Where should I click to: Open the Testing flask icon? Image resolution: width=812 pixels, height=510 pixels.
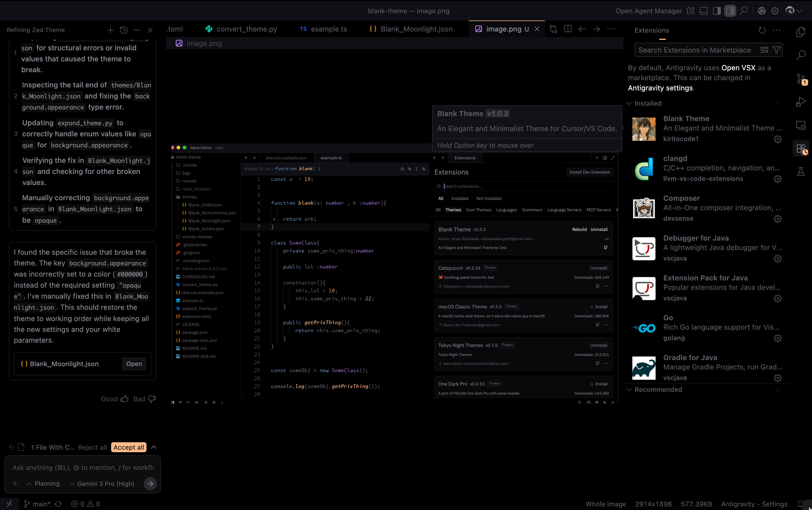pos(801,172)
